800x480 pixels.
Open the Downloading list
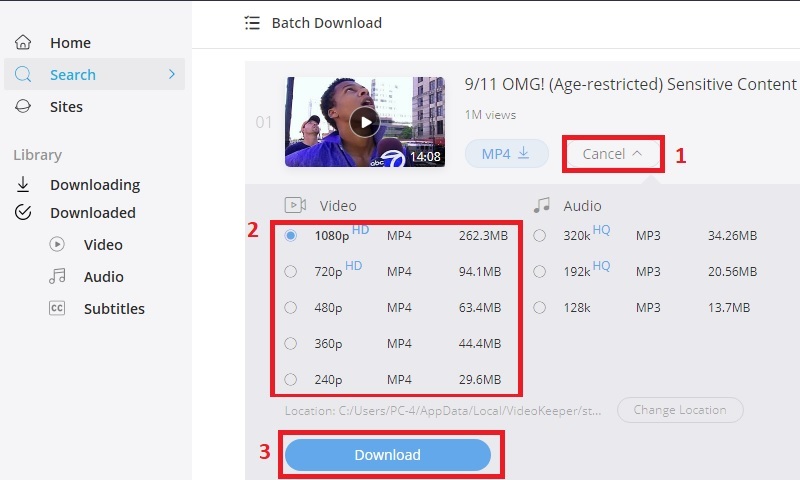tap(95, 185)
